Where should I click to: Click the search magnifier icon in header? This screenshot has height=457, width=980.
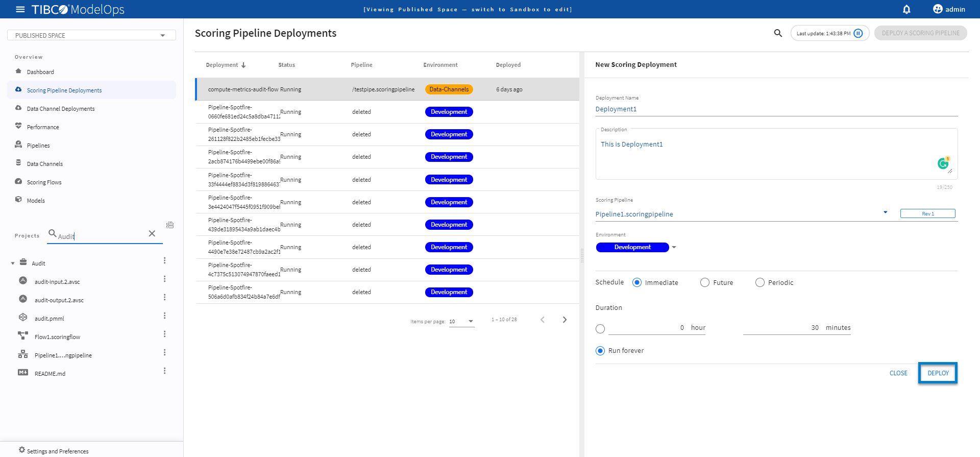pyautogui.click(x=778, y=33)
